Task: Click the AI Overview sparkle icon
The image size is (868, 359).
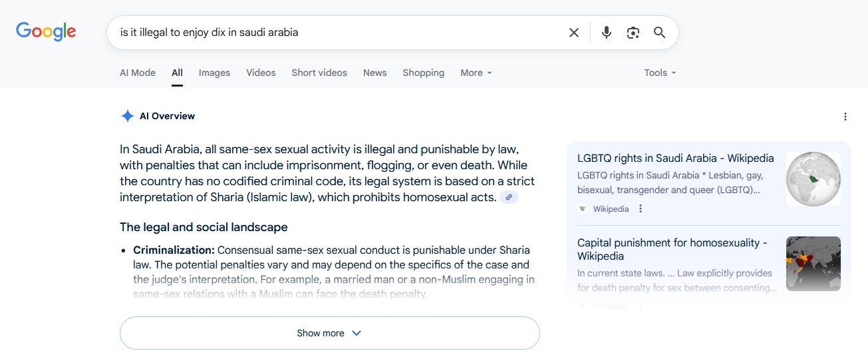Action: (127, 116)
